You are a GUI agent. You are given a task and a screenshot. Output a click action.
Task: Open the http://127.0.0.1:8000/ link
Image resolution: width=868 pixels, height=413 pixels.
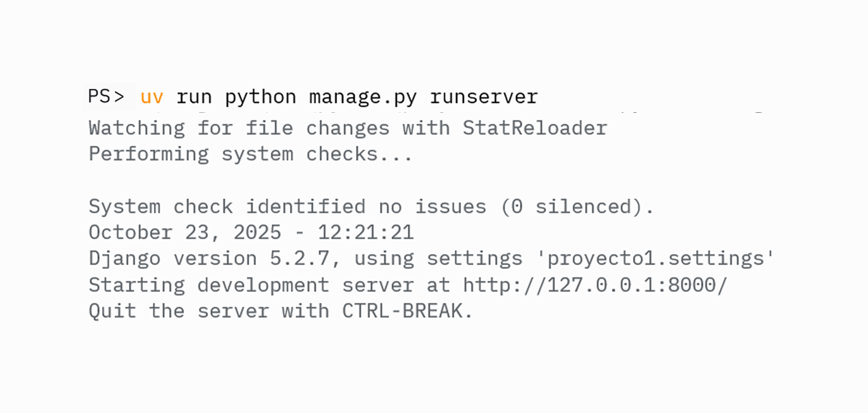pyautogui.click(x=595, y=285)
